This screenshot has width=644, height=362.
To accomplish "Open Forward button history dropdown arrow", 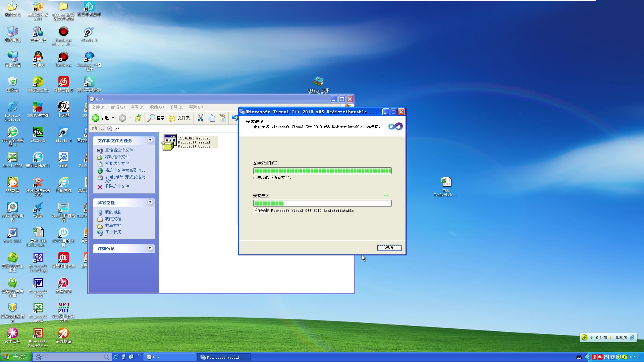I will click(x=130, y=118).
